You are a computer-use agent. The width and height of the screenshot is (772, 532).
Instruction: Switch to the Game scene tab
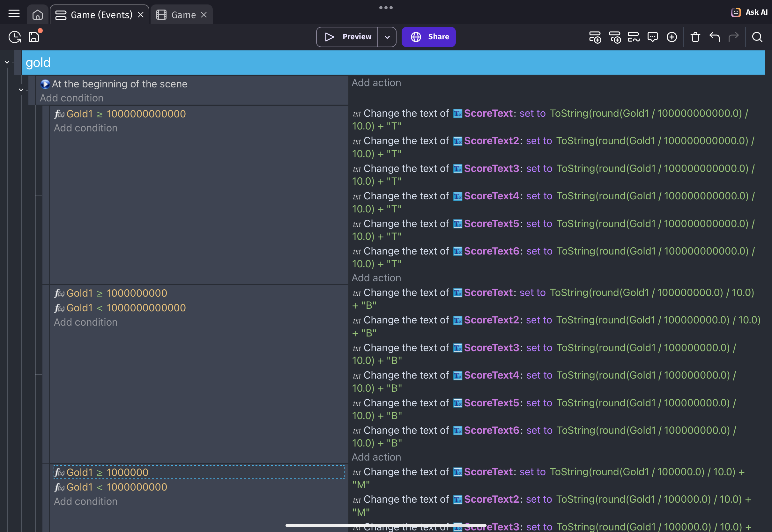[183, 15]
